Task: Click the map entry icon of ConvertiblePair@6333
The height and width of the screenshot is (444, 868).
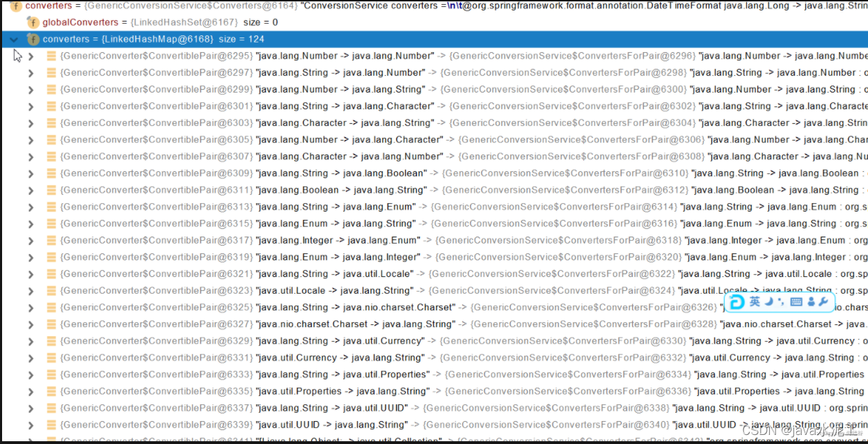Action: point(51,374)
